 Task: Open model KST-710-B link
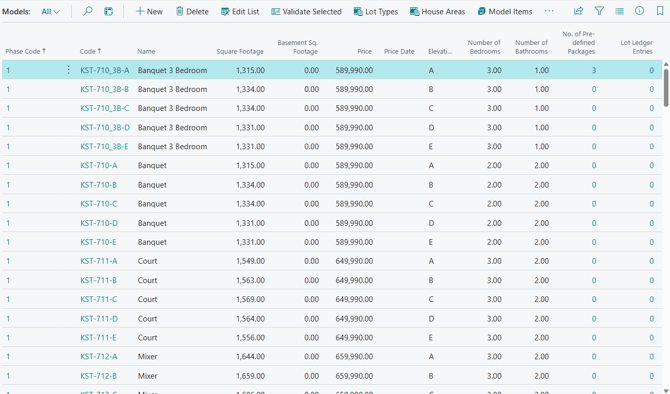point(99,185)
